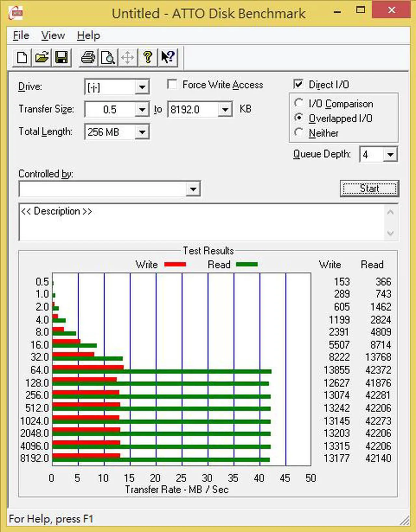Open the View menu
The image size is (416, 532).
[53, 35]
